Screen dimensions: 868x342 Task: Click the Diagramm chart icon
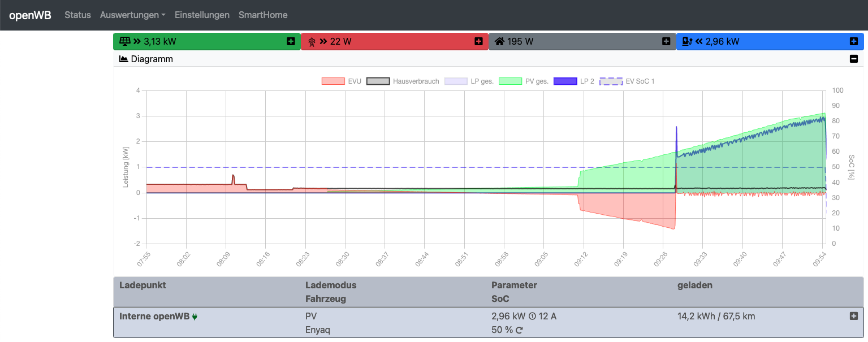click(124, 59)
